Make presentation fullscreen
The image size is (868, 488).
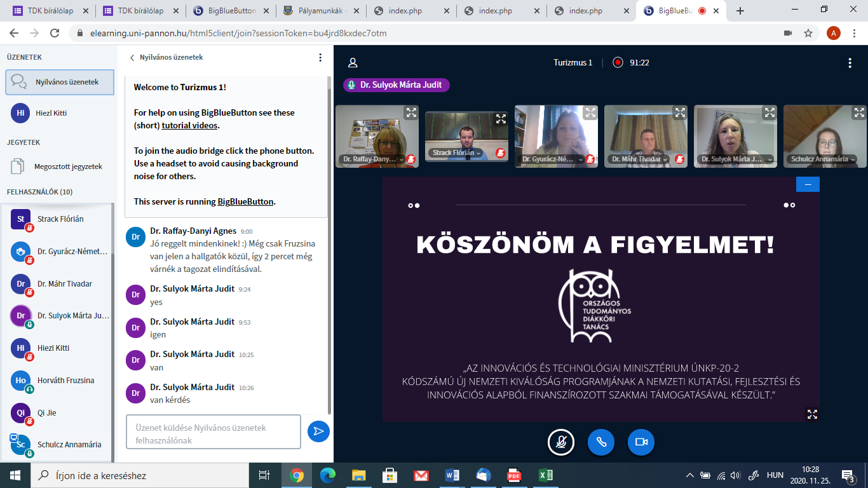[x=811, y=414]
